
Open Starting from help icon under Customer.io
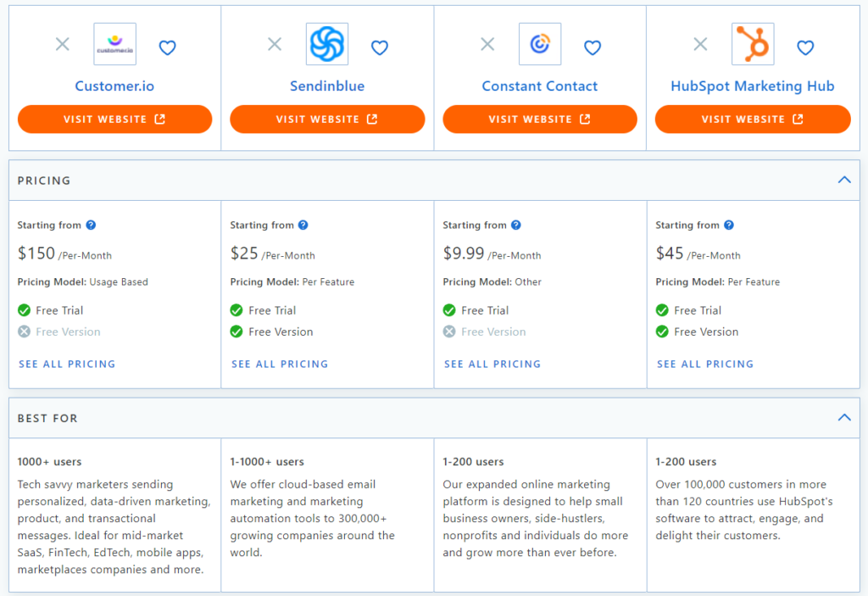click(x=91, y=225)
